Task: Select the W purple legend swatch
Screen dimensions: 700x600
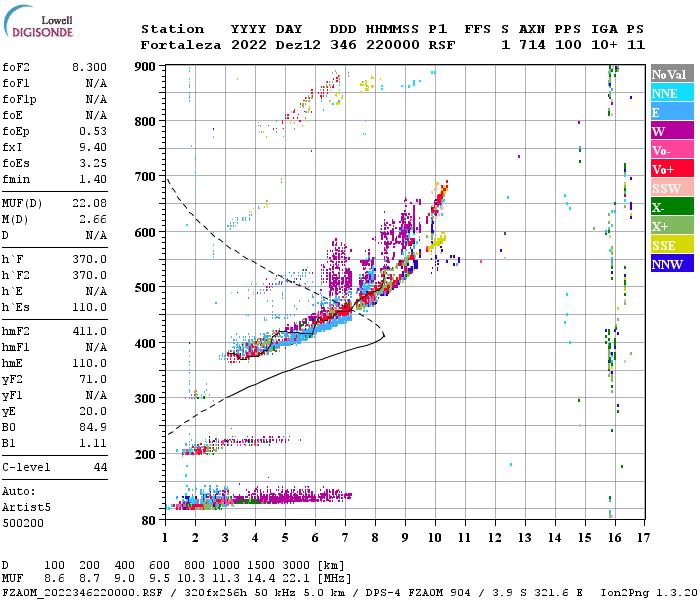Action: 672,131
